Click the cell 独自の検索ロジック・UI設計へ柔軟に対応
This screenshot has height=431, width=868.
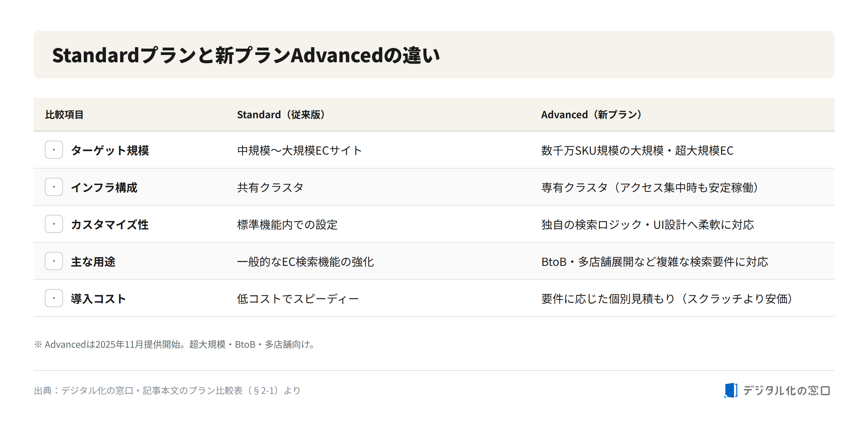point(647,225)
